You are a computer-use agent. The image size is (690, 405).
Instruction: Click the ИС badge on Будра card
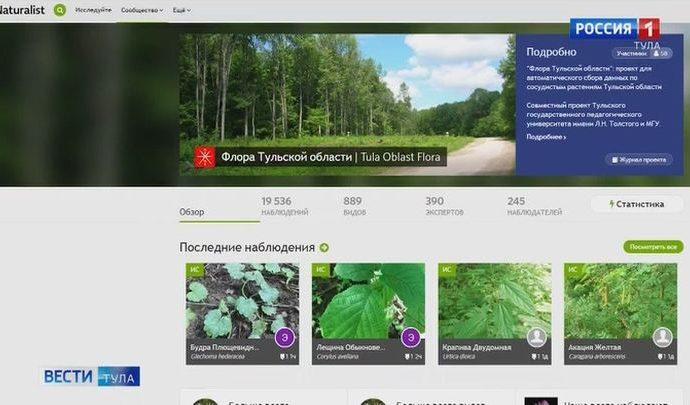195,269
